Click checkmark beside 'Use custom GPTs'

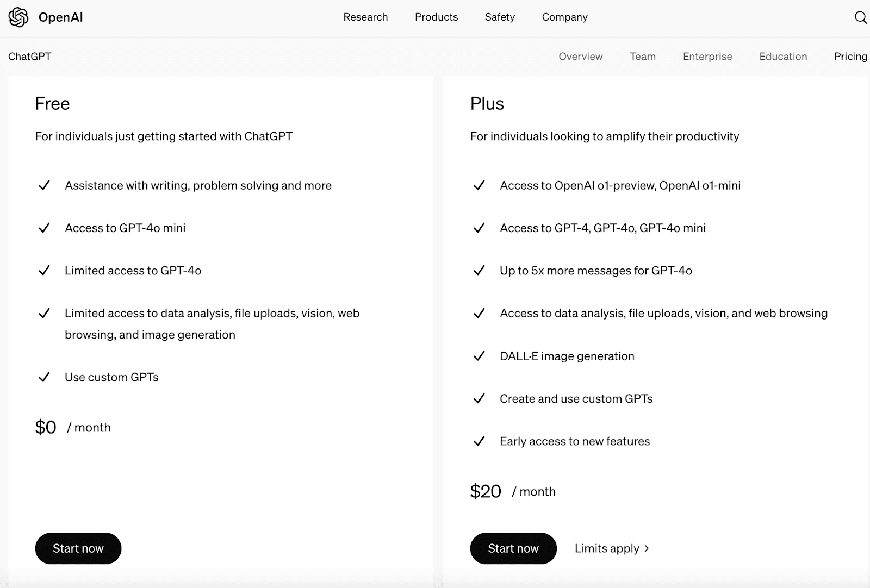click(44, 377)
